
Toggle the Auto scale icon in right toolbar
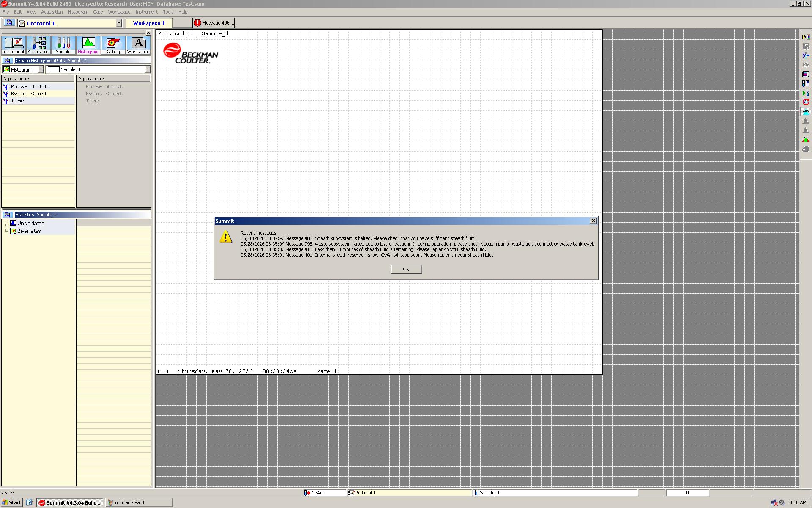806,111
